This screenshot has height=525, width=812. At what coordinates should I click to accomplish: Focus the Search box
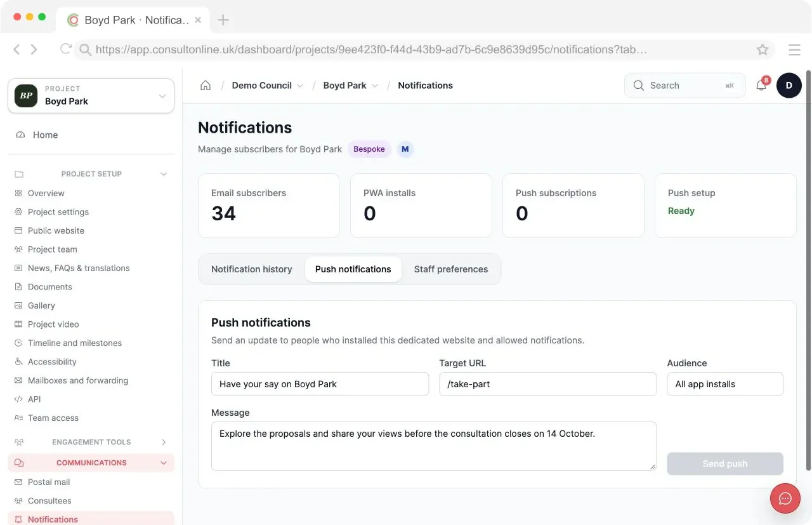tap(685, 86)
